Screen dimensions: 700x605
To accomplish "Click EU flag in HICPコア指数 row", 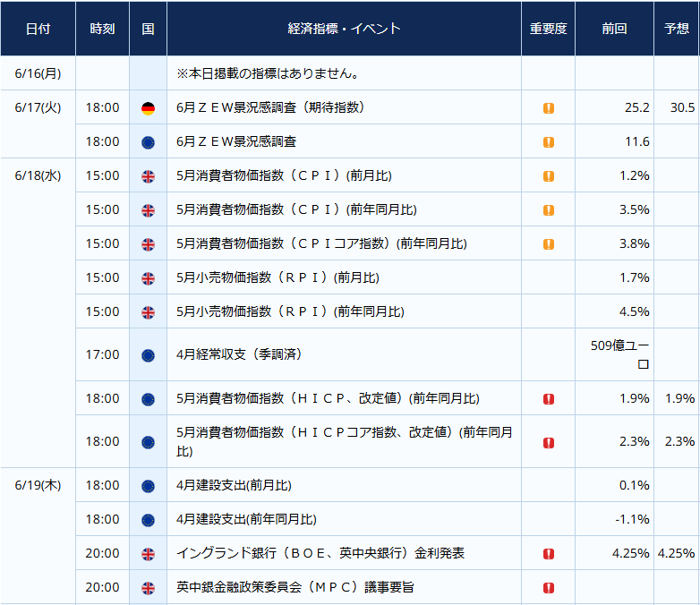I will (x=148, y=442).
